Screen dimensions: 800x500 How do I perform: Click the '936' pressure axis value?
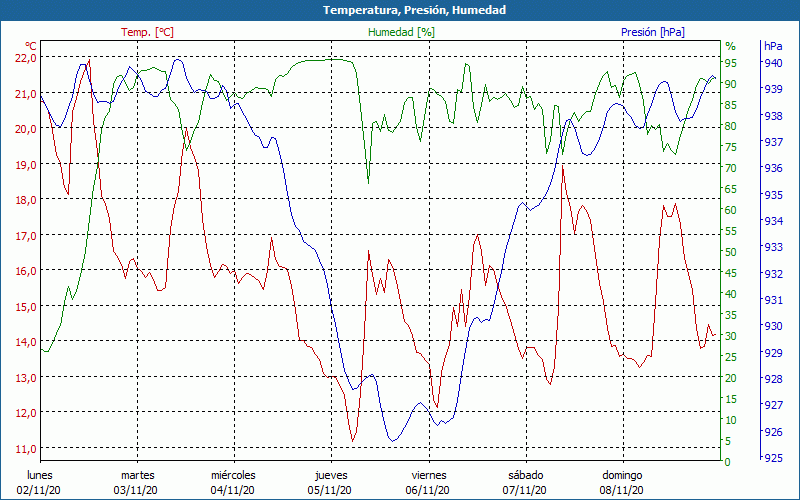(773, 168)
